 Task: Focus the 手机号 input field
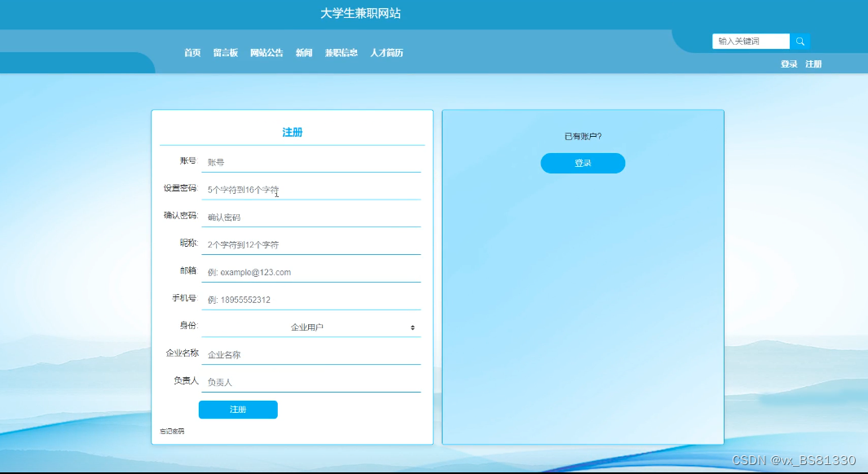311,300
